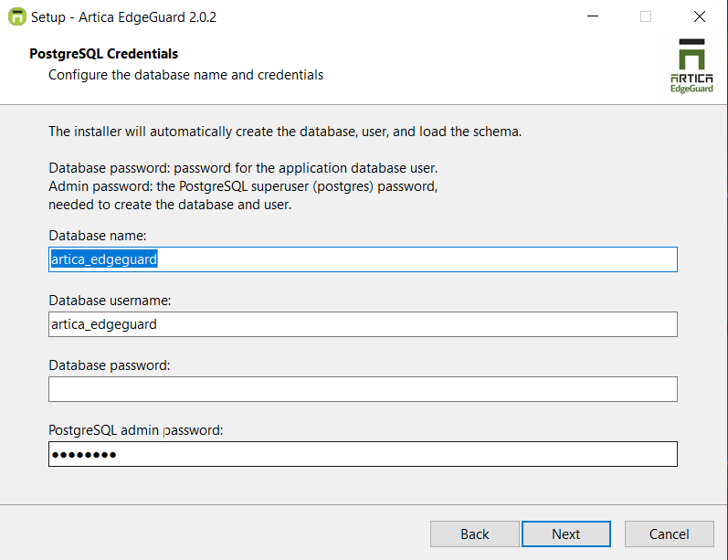Focus the Database name field
728x560 pixels.
click(x=363, y=259)
